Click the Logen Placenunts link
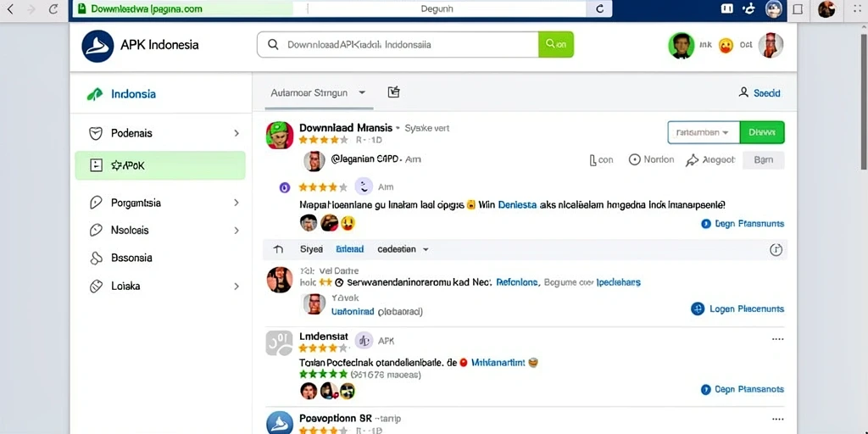 (x=738, y=309)
